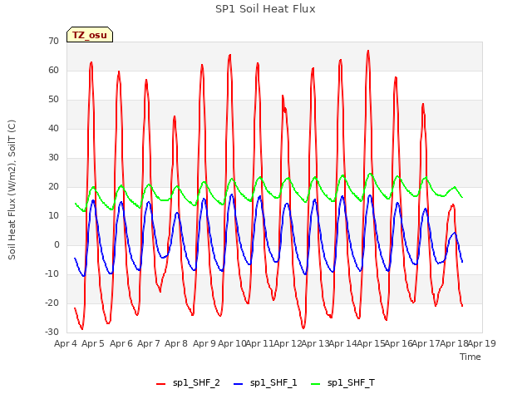Click the 60 y-axis tick label
Image resolution: width=532 pixels, height=399 pixels.
(53, 70)
